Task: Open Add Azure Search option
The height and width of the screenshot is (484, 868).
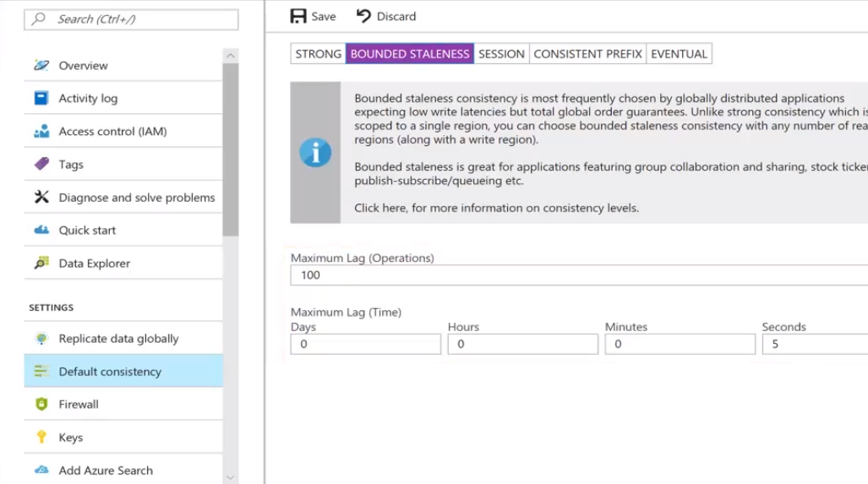Action: pyautogui.click(x=123, y=470)
